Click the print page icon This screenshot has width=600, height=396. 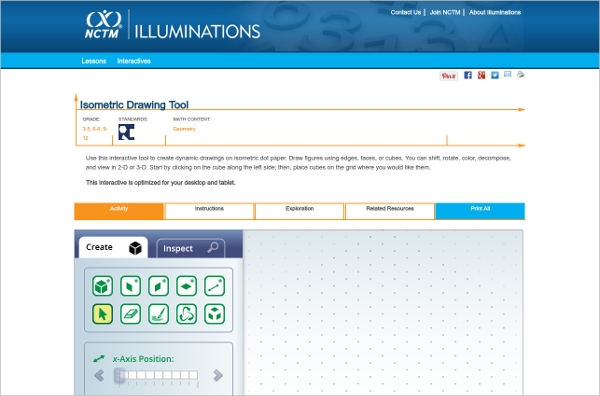coord(520,74)
